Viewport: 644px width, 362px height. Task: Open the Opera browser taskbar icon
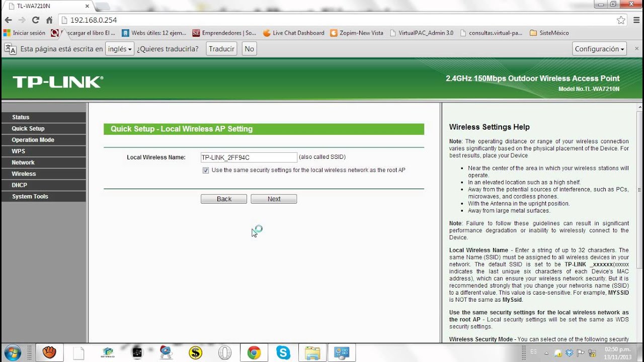tap(224, 353)
